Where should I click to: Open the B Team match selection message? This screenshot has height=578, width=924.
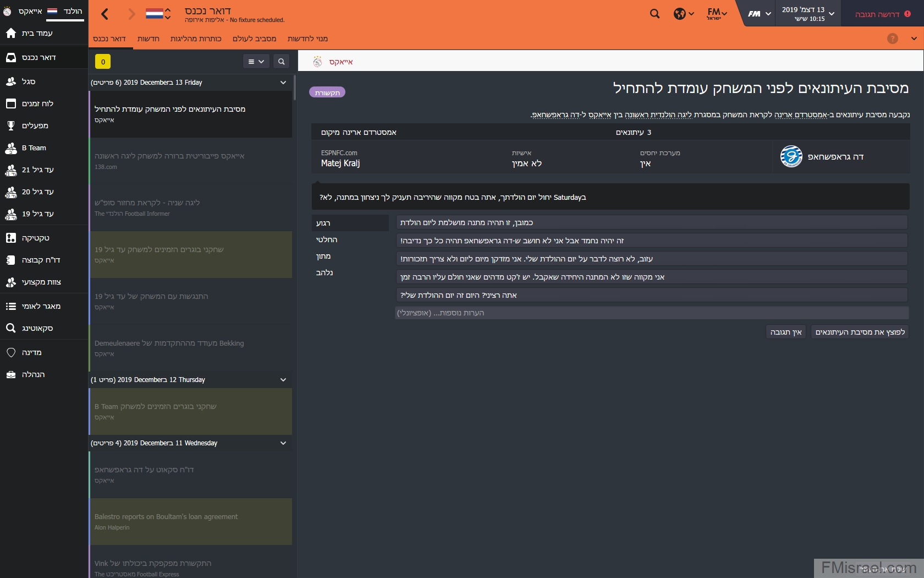click(x=190, y=411)
